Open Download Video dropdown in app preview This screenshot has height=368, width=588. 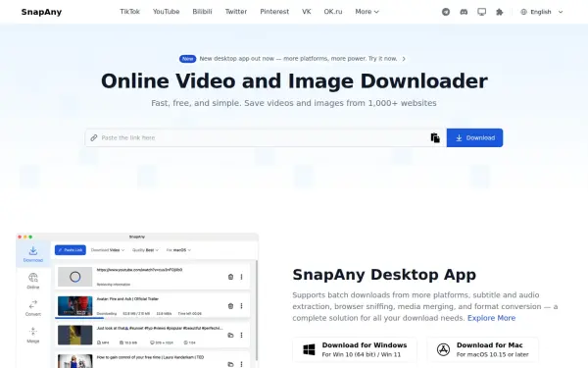click(x=108, y=250)
